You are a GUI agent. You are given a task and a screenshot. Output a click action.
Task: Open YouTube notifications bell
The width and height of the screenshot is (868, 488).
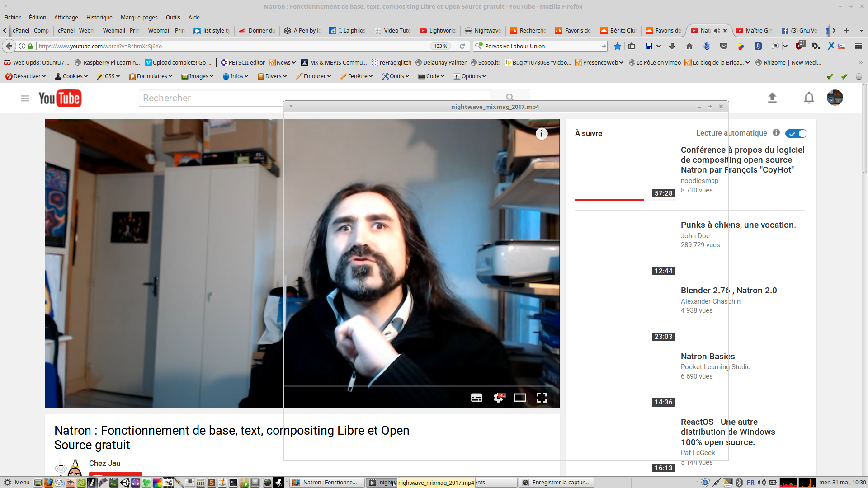[x=809, y=98]
